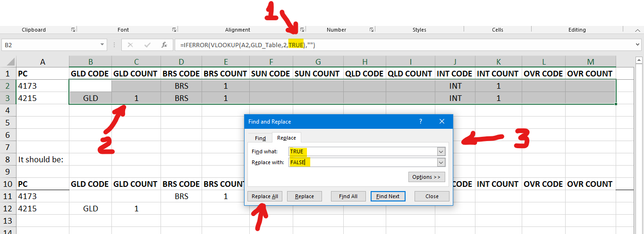The width and height of the screenshot is (644, 234).
Task: Click OVR COUNT header in row 10
Action: point(591,184)
